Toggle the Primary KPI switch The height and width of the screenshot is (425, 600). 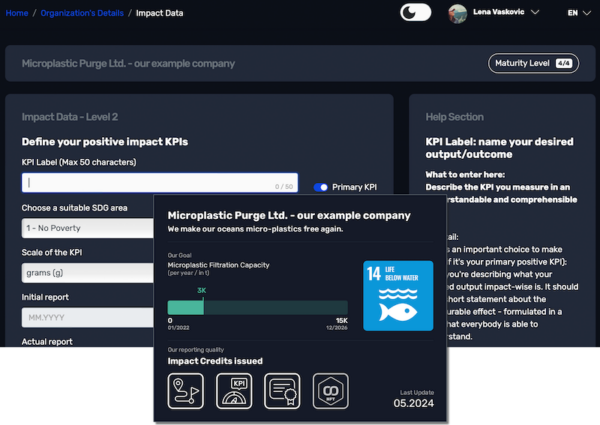[x=320, y=187]
